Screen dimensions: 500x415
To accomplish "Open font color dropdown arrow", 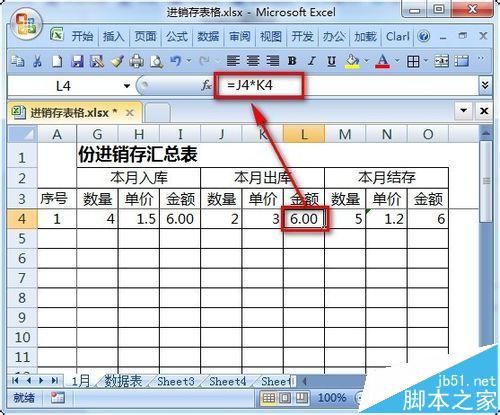I will click(397, 61).
